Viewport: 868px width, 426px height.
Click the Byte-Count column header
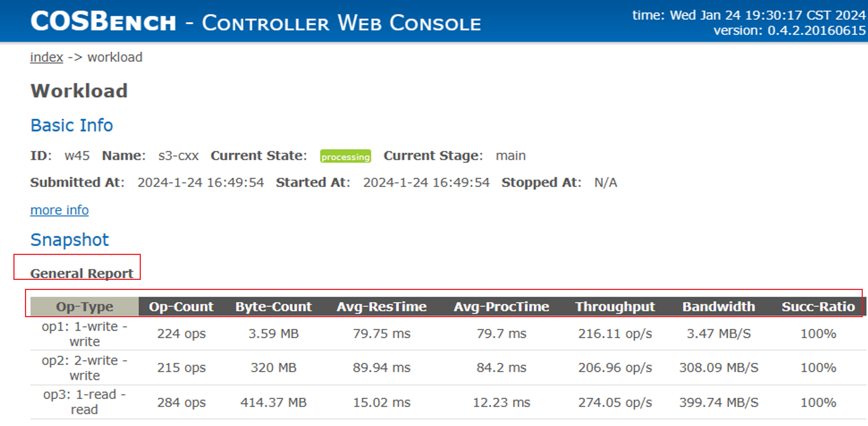(x=273, y=307)
